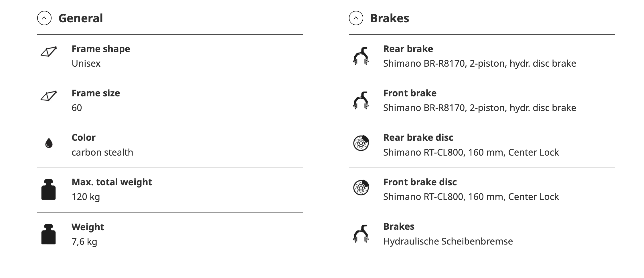
Task: Collapse the Brakes section chevron
Action: point(356,18)
